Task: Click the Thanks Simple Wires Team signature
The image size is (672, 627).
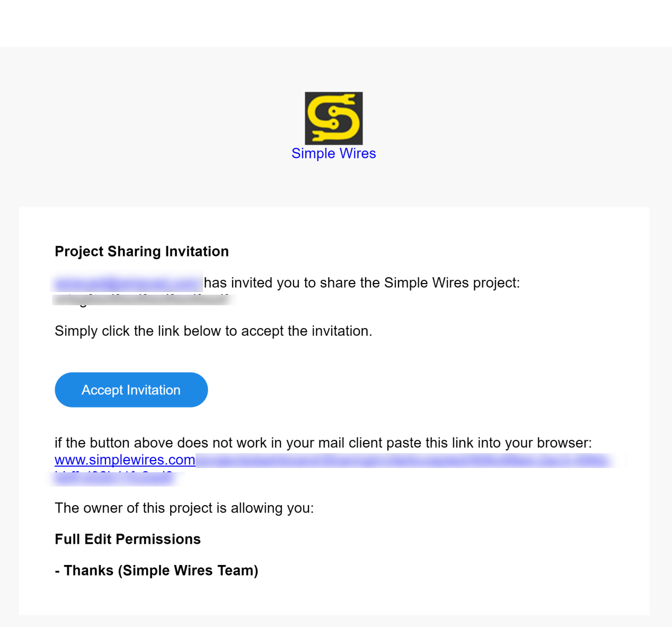Action: (156, 570)
